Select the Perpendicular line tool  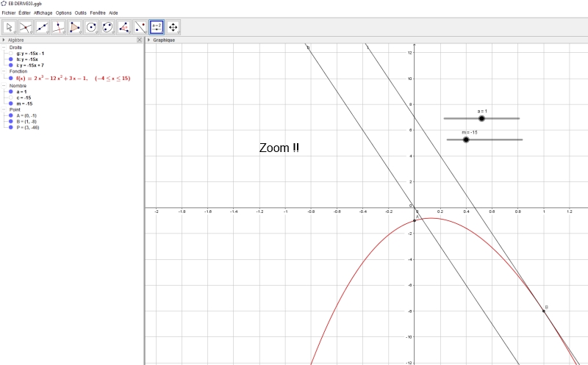tap(59, 27)
